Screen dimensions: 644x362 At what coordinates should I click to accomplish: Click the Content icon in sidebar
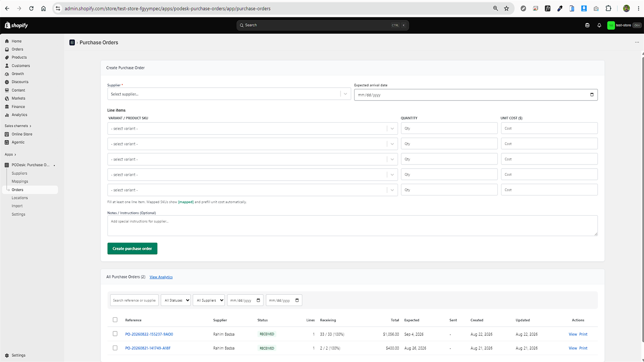click(7, 90)
